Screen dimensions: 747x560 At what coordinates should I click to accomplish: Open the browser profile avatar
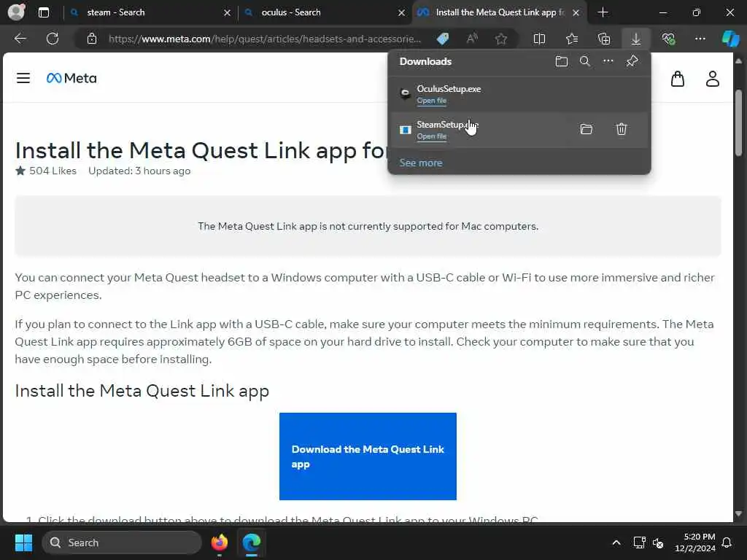click(x=17, y=12)
